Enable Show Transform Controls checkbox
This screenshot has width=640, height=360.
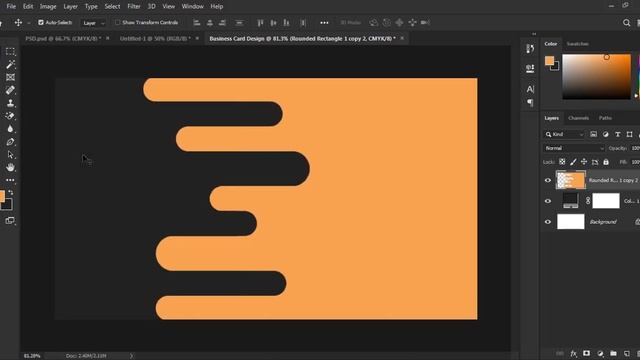click(118, 22)
